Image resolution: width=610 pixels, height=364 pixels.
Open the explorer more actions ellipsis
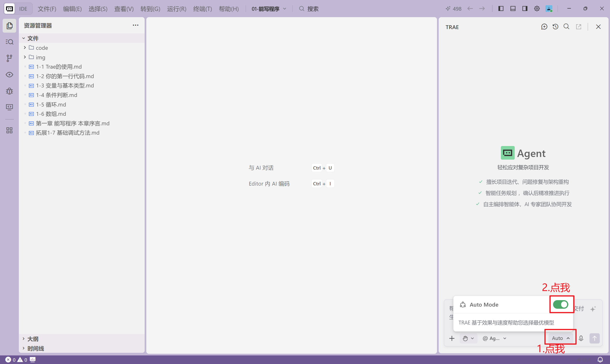click(135, 25)
